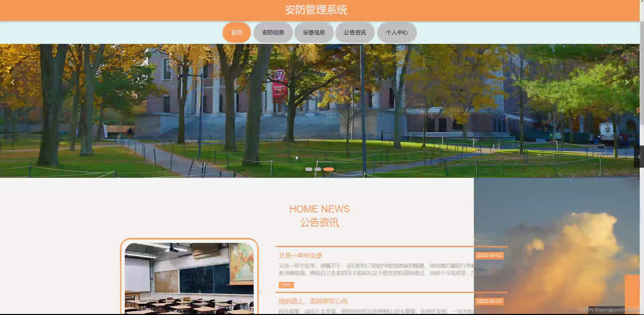644x315 pixels.
Task: Click the next slide arrow on the carousel
Action: (626, 82)
